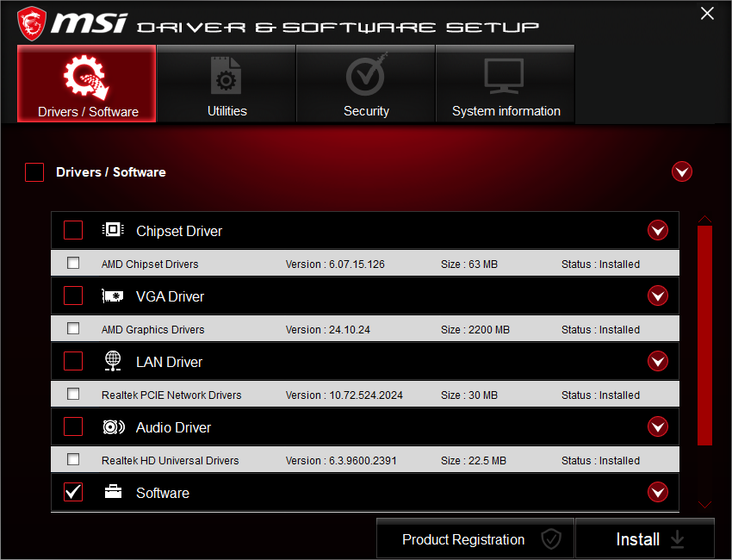Screen dimensions: 732x560
Task: Collapse the VGA Driver chevron
Action: (658, 296)
